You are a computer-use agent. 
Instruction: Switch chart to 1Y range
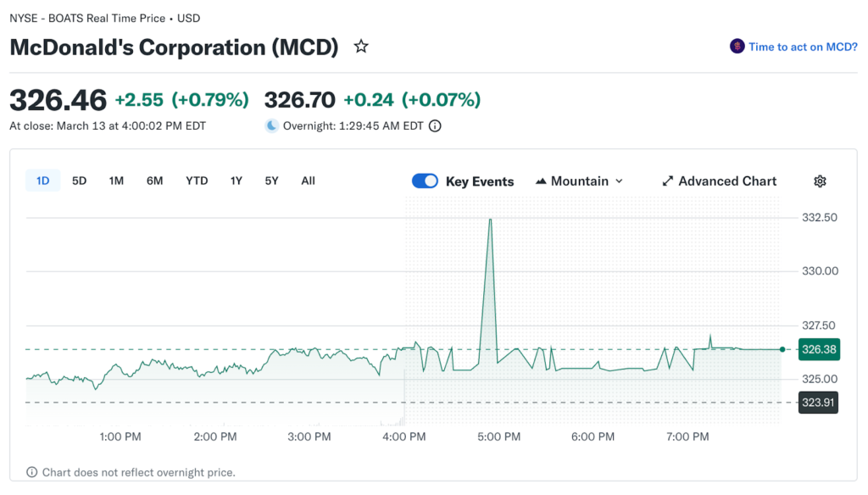(x=236, y=181)
